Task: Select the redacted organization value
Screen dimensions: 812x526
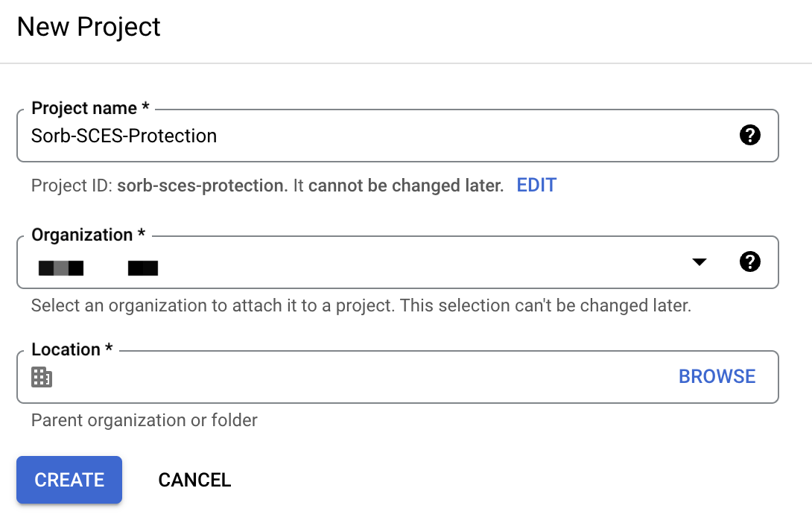Action: (x=97, y=267)
